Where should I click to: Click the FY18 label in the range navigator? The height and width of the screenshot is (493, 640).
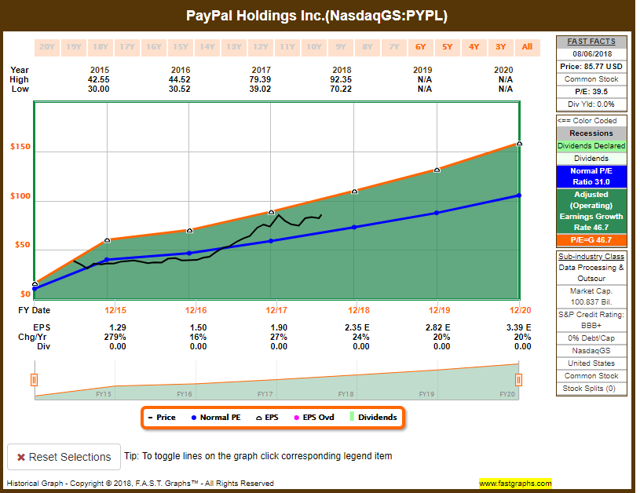[x=346, y=394]
